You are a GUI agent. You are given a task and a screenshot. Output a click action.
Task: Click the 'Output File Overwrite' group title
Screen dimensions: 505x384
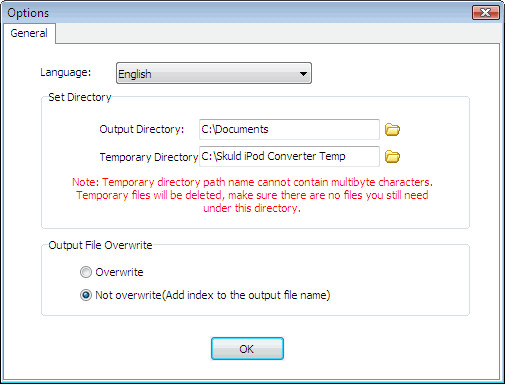100,245
